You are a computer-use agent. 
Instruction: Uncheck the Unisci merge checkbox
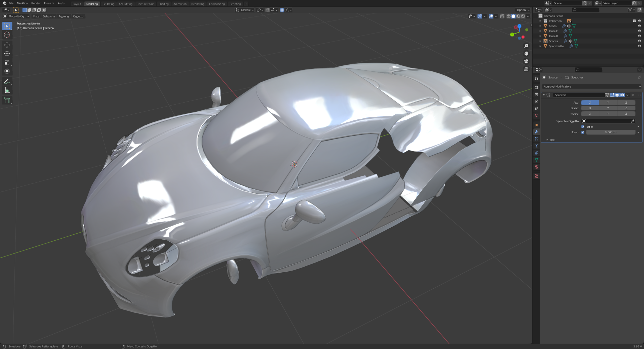(x=583, y=132)
